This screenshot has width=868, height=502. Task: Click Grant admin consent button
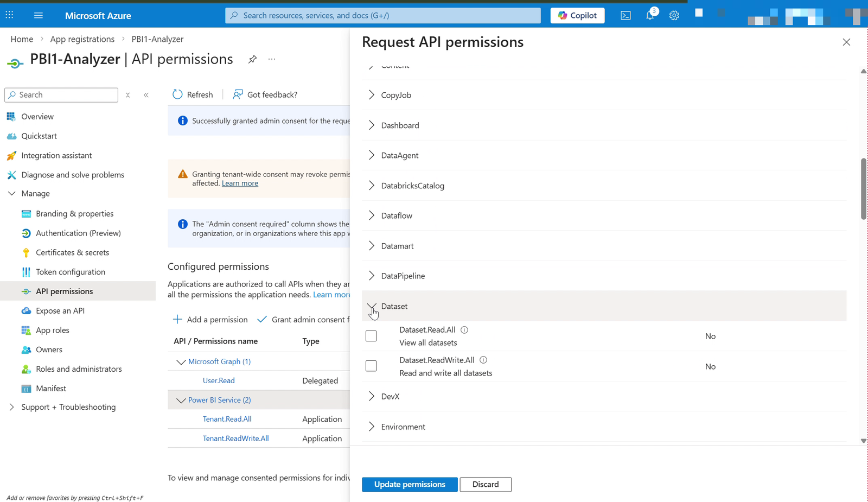coord(304,320)
